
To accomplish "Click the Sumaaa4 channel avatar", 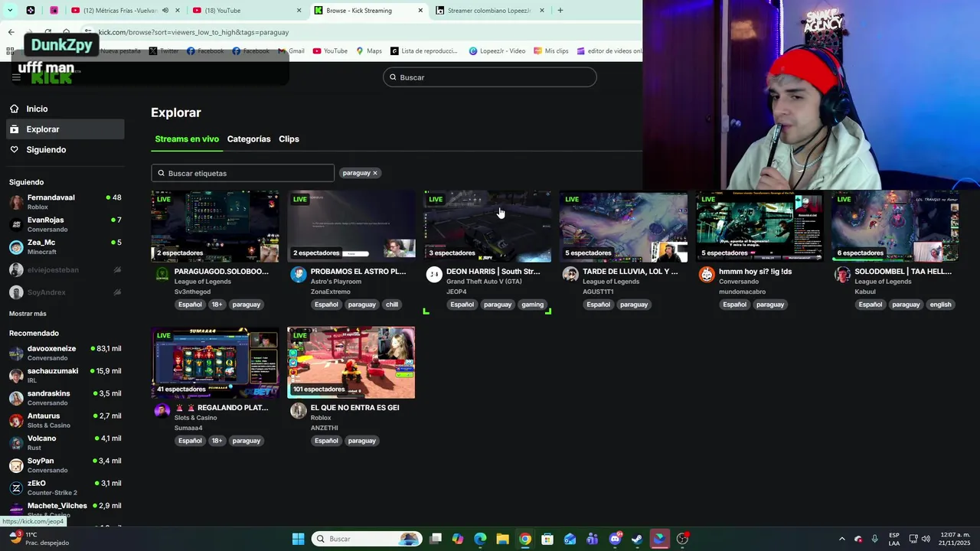I will (162, 410).
